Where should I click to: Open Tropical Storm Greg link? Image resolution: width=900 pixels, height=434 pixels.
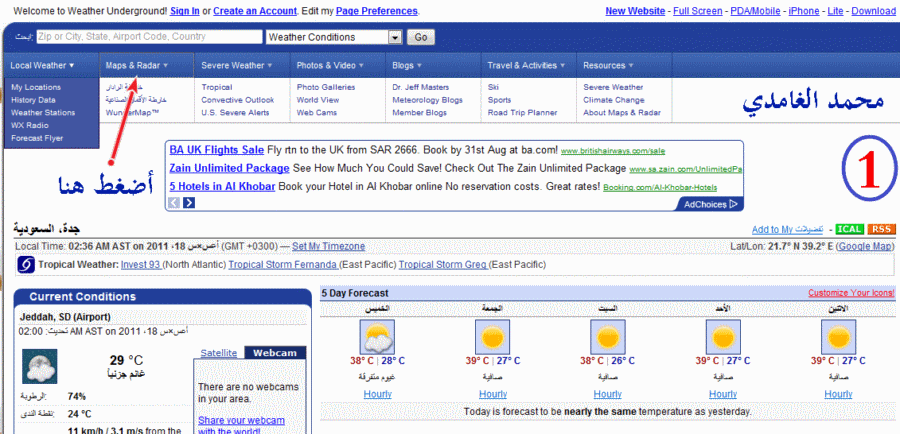[444, 265]
